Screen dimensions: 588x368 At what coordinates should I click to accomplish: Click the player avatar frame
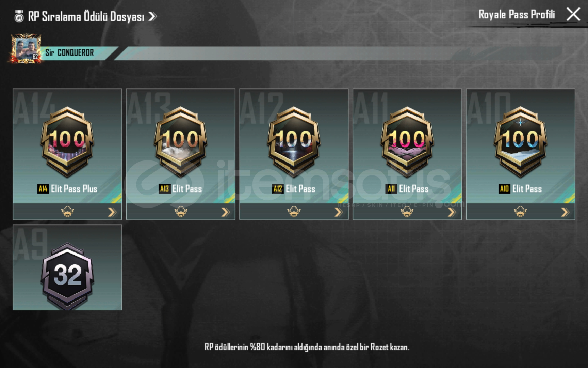click(26, 48)
